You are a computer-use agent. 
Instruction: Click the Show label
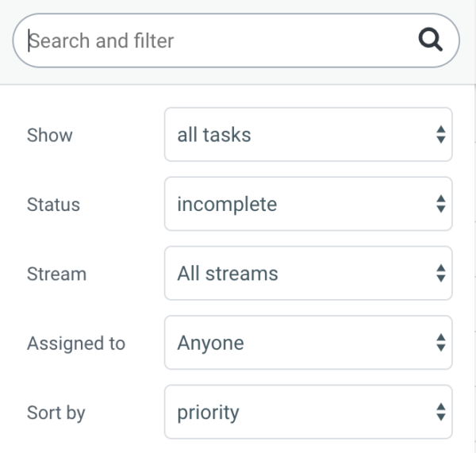point(50,135)
